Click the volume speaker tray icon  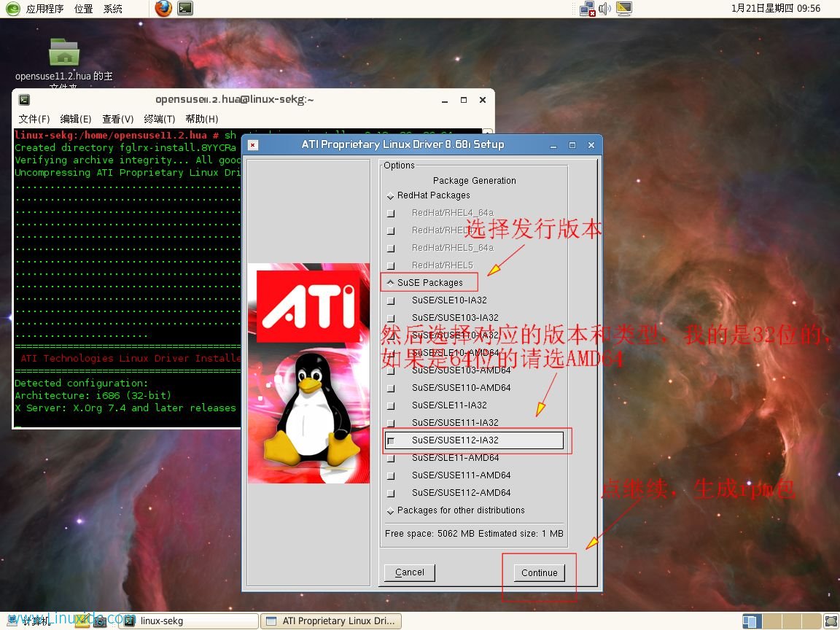pos(604,9)
